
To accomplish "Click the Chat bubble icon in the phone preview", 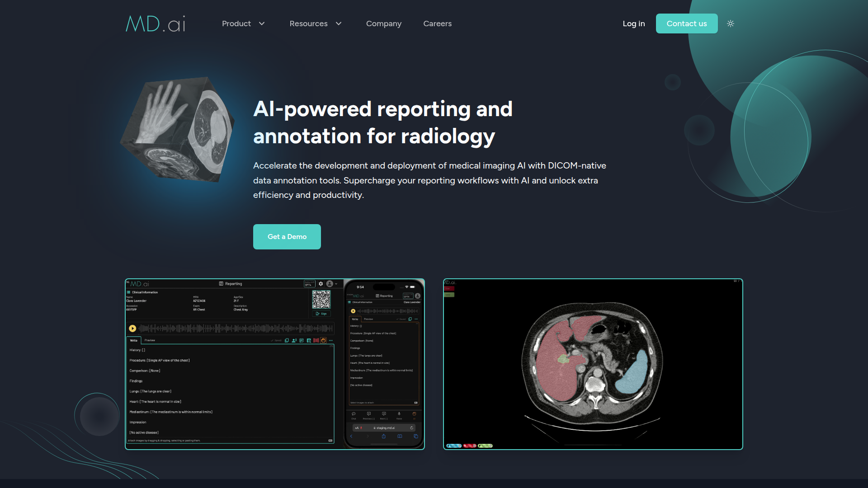I will point(354,415).
